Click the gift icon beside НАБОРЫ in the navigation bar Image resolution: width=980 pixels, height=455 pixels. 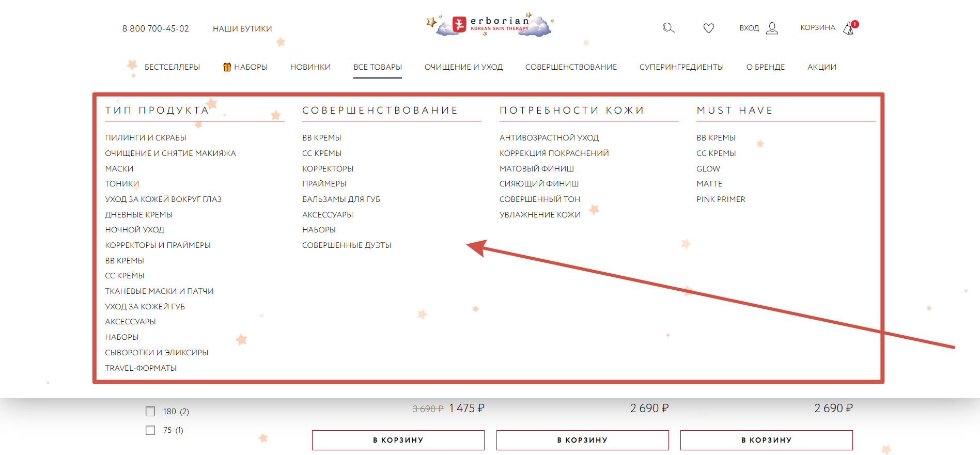[227, 67]
